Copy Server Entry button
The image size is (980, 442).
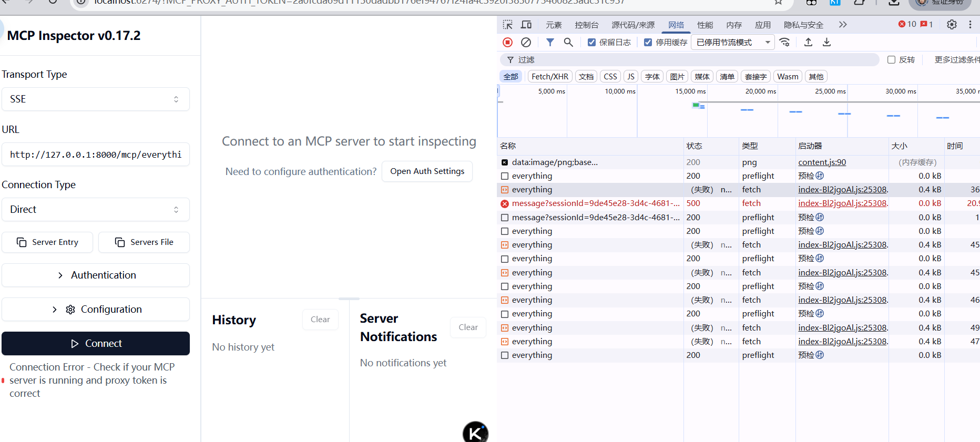tap(47, 242)
